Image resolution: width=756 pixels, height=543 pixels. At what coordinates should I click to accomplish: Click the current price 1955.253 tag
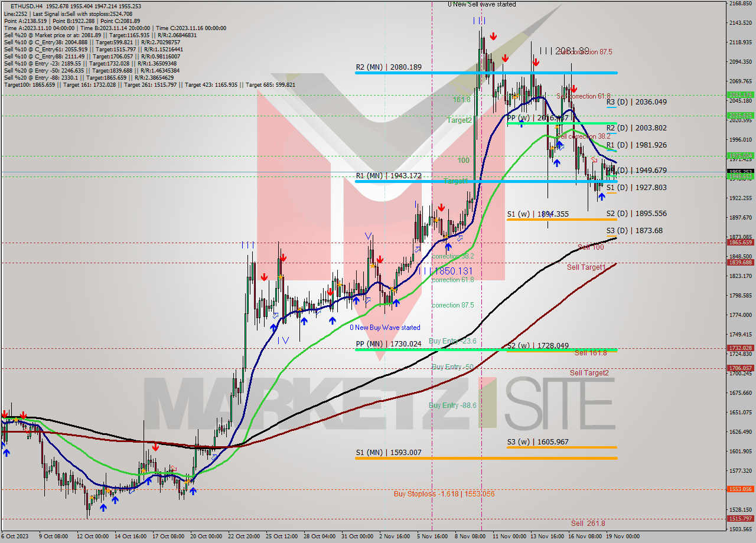[739, 172]
